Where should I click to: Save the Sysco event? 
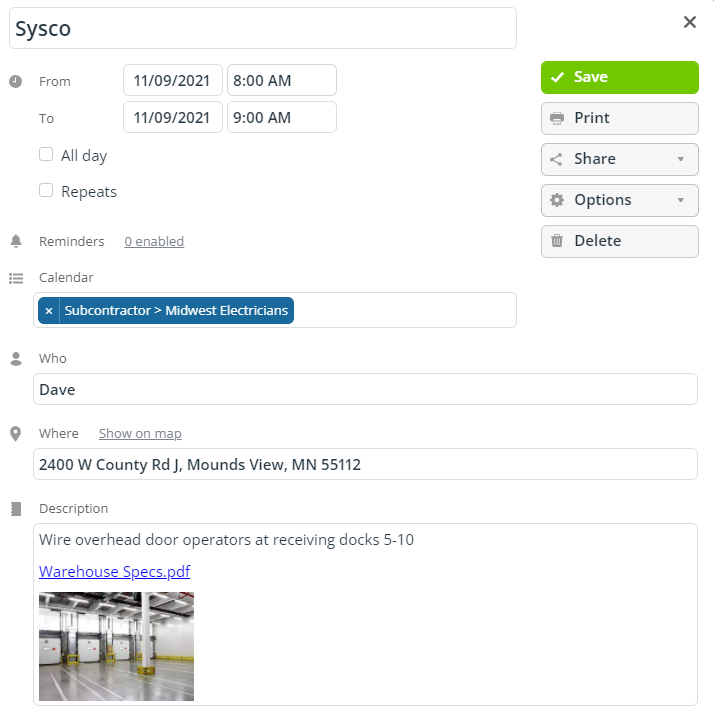click(620, 78)
